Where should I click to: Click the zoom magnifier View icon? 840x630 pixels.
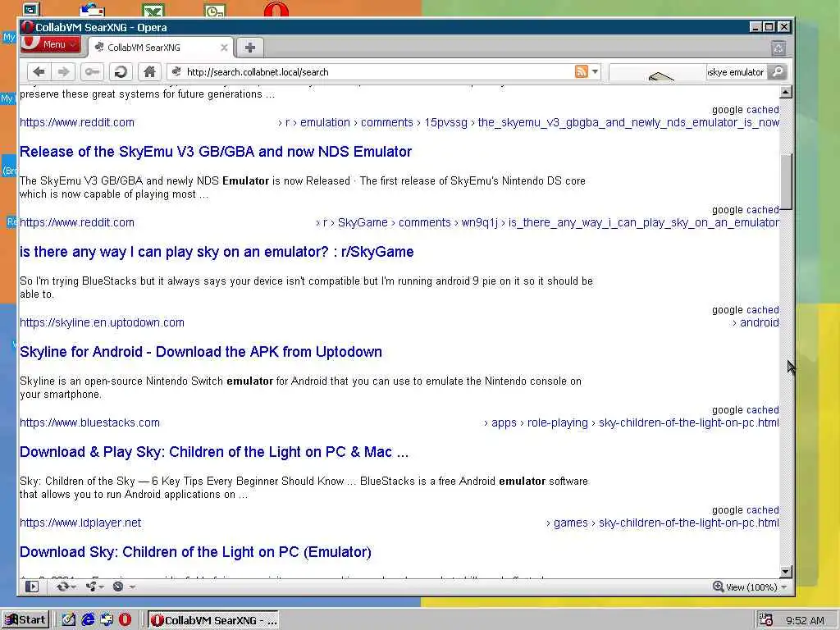(718, 587)
